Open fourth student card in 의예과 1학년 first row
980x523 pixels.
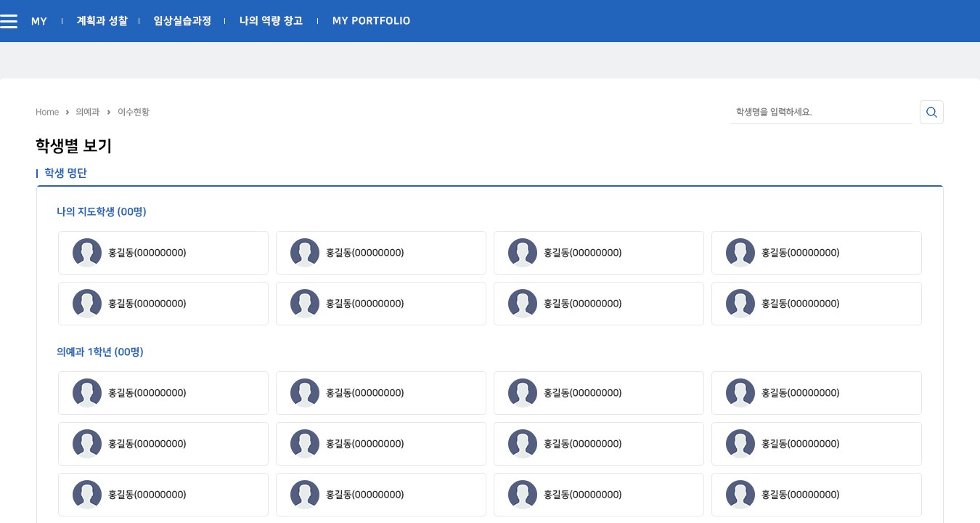817,393
